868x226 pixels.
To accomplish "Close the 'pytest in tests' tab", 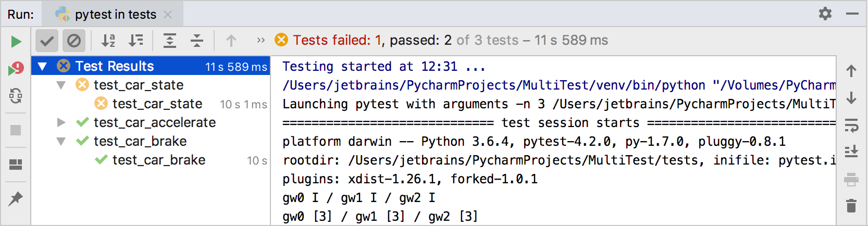I will pos(168,15).
